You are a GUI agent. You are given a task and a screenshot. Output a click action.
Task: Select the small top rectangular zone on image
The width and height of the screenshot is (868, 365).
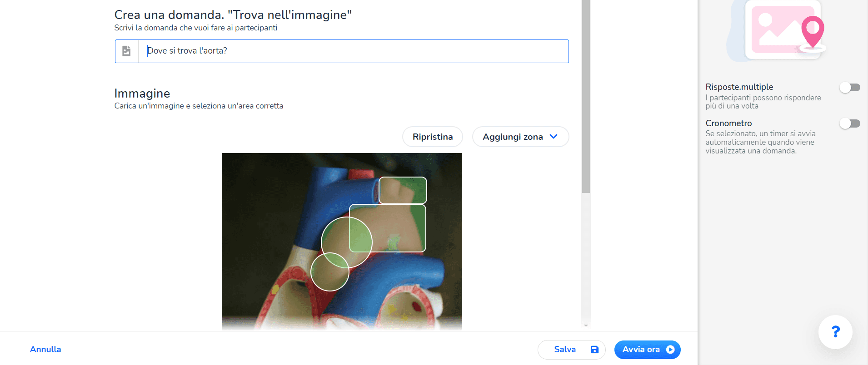tap(403, 190)
